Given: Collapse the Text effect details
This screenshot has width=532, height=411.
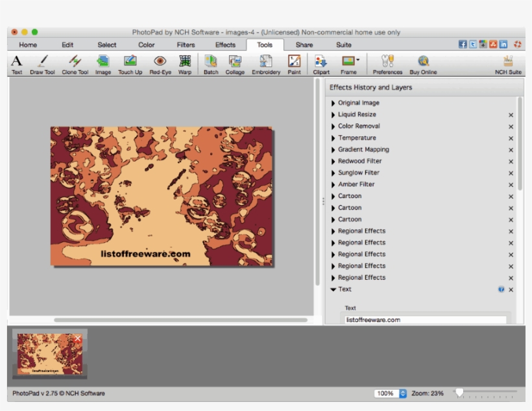Looking at the screenshot, I should (333, 289).
